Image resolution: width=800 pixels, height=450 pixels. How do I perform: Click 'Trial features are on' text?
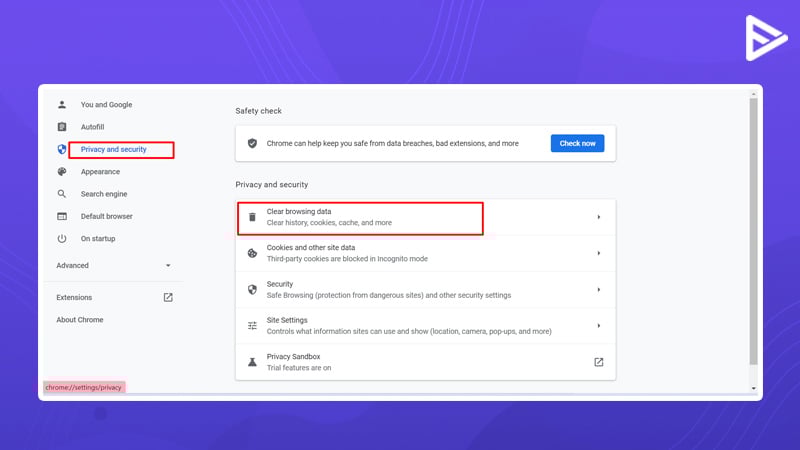tap(298, 368)
